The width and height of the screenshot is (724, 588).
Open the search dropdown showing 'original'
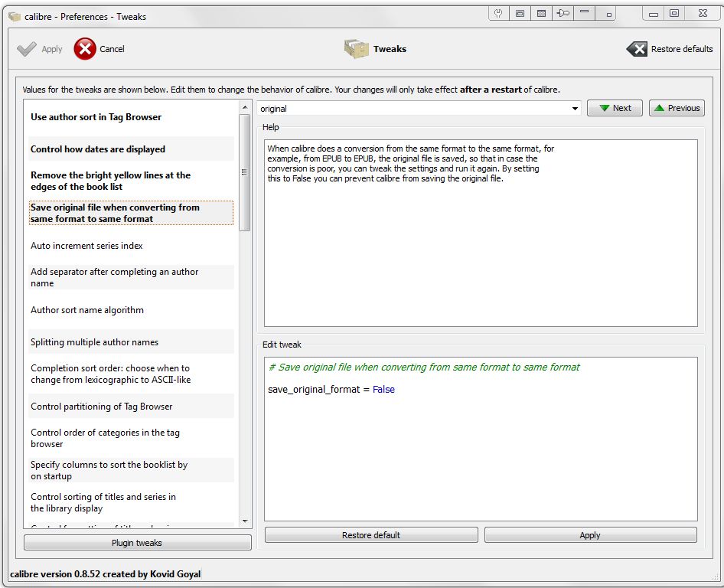(x=575, y=109)
